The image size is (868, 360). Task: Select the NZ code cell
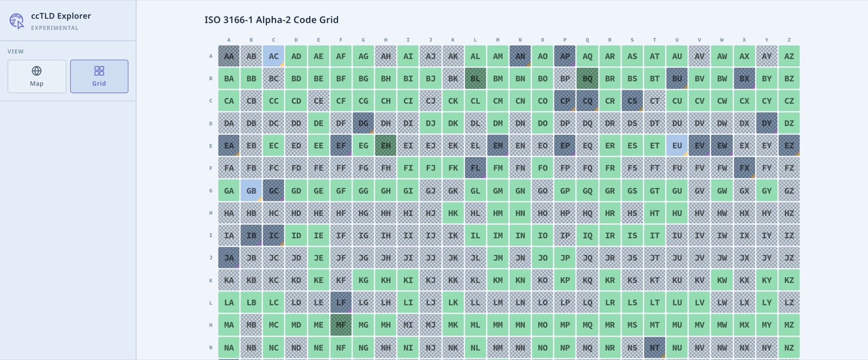[789, 348]
